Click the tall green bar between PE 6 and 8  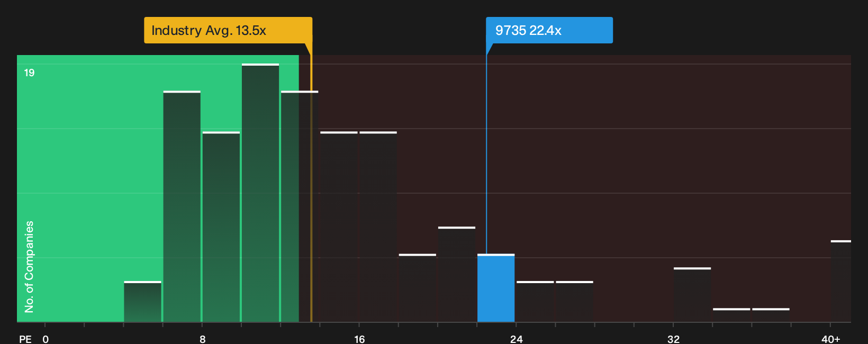(x=182, y=206)
